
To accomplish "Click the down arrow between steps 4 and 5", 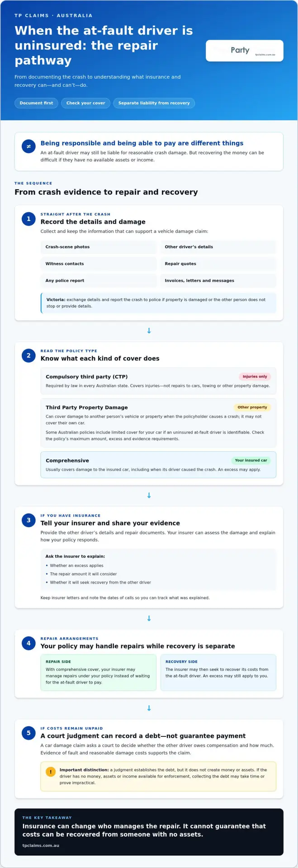I will 149,708.
